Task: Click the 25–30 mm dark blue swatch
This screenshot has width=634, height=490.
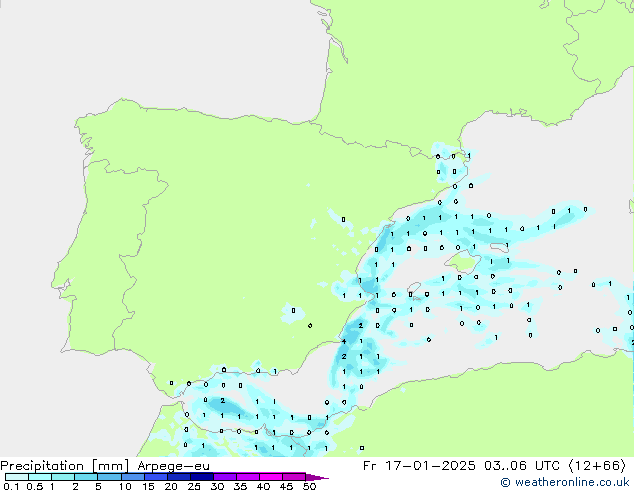Action: (202, 477)
